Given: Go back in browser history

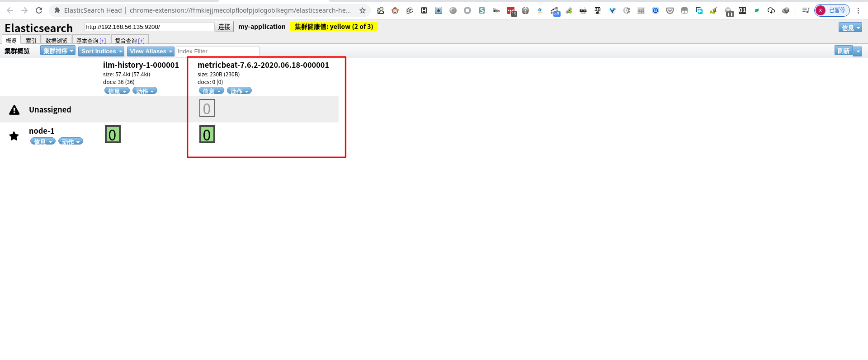Looking at the screenshot, I should point(10,10).
